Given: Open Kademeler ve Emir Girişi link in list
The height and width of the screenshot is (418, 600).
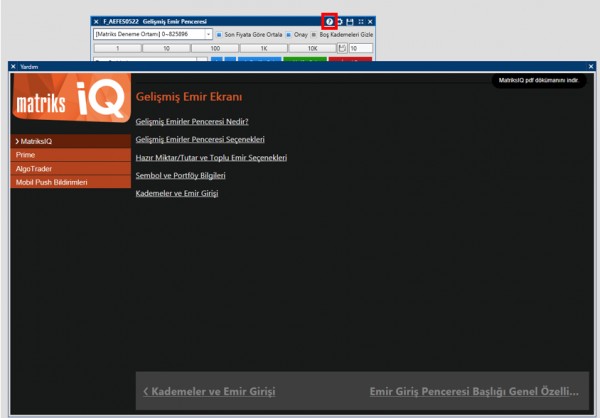Looking at the screenshot, I should (x=177, y=193).
